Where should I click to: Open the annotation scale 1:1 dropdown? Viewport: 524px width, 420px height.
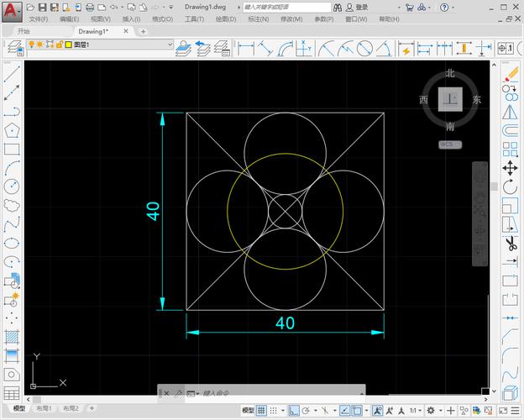pos(417,410)
